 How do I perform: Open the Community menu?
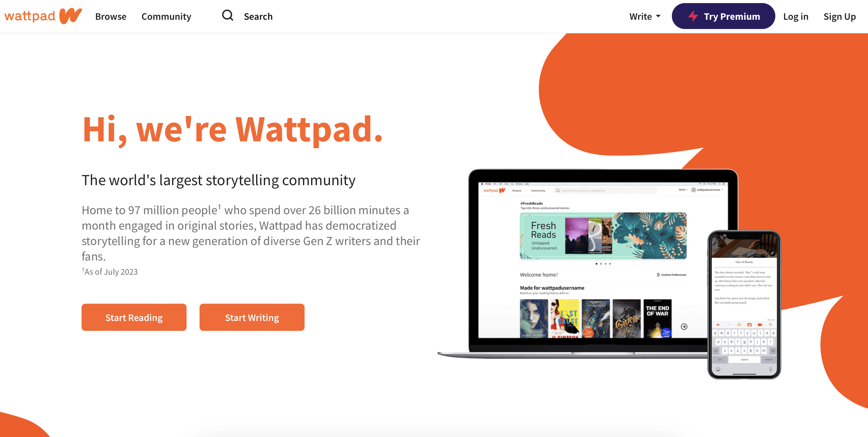[x=166, y=16]
